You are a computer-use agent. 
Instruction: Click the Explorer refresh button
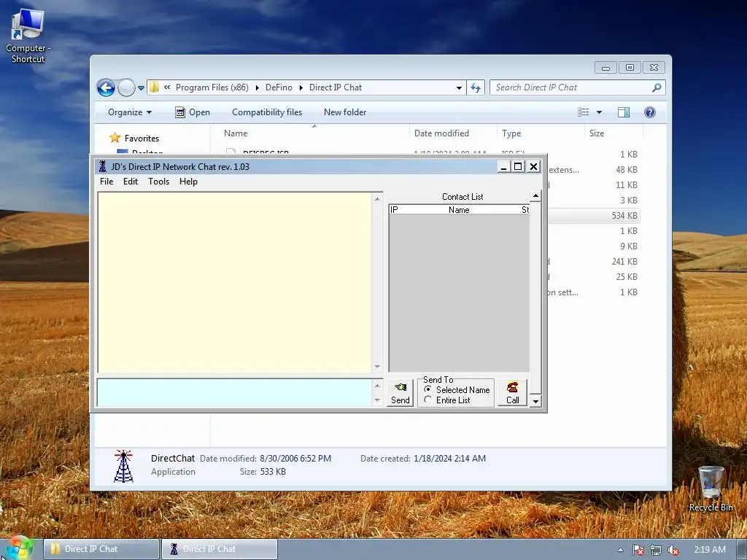tap(476, 87)
